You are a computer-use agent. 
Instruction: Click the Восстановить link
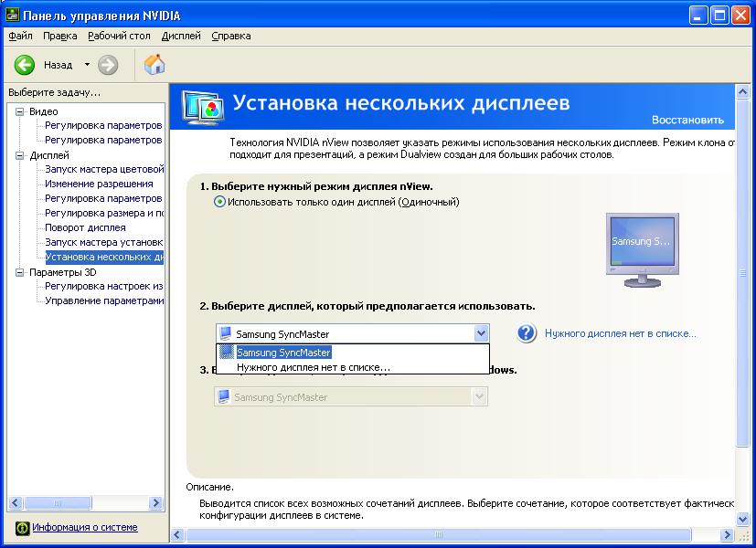tap(687, 120)
